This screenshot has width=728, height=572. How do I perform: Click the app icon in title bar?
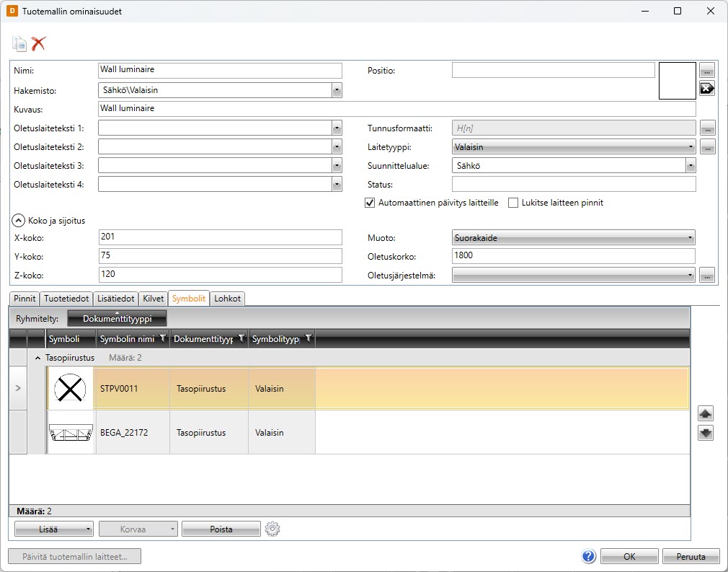tap(12, 11)
